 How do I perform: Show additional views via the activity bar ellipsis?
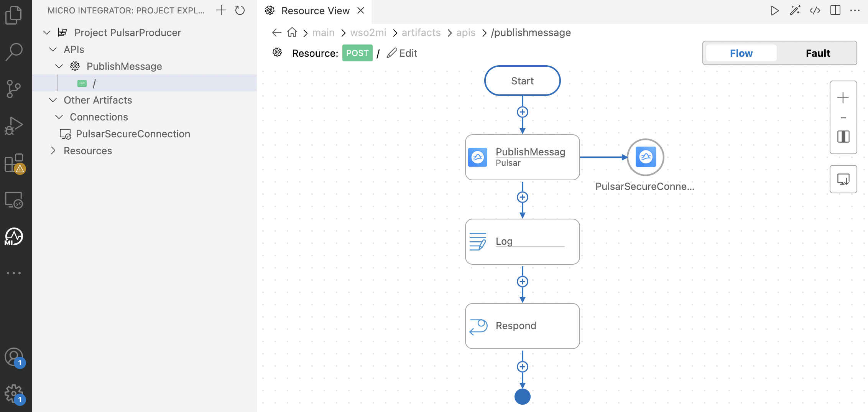tap(14, 273)
